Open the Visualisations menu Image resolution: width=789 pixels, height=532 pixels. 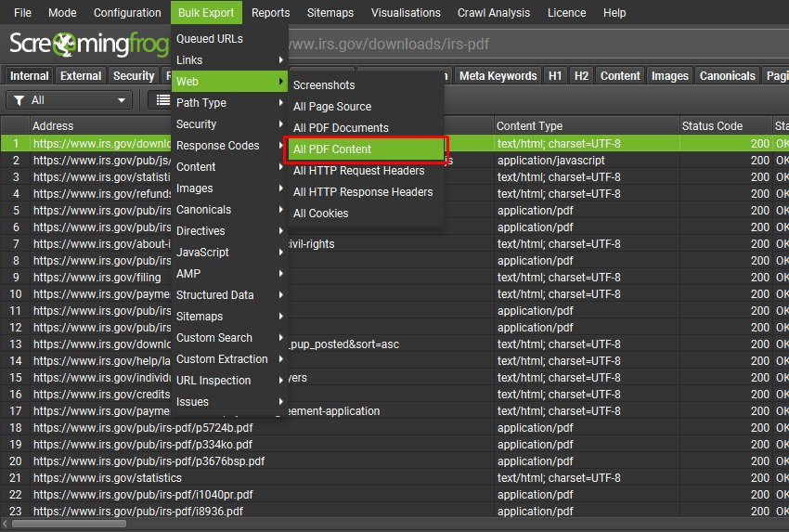[406, 13]
